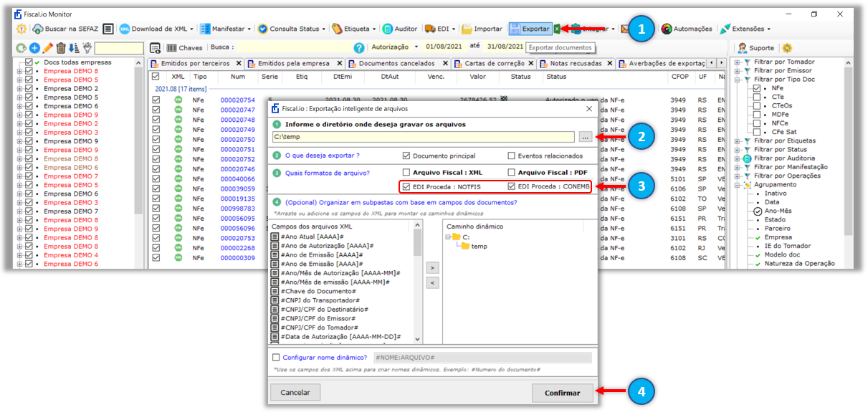
Task: Open the settings gear in main toolbar
Action: [21, 29]
